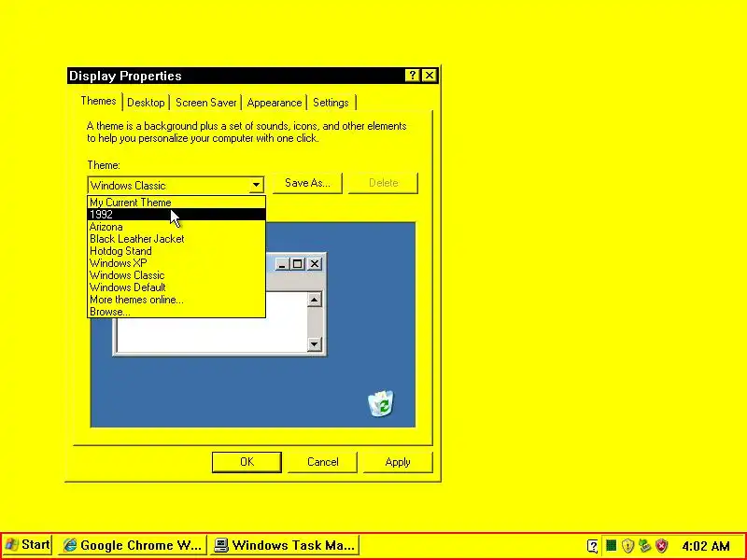
Task: Open the Appearance tab
Action: pos(274,103)
